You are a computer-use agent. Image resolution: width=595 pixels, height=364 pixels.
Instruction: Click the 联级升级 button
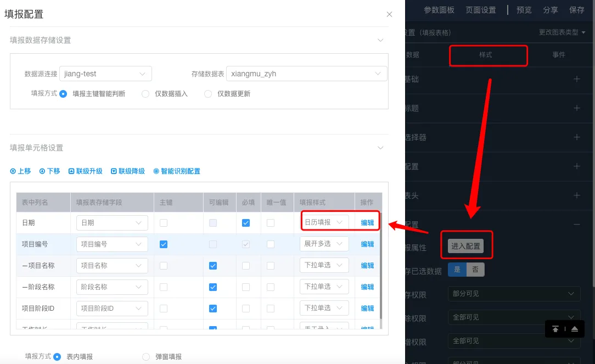pos(86,171)
